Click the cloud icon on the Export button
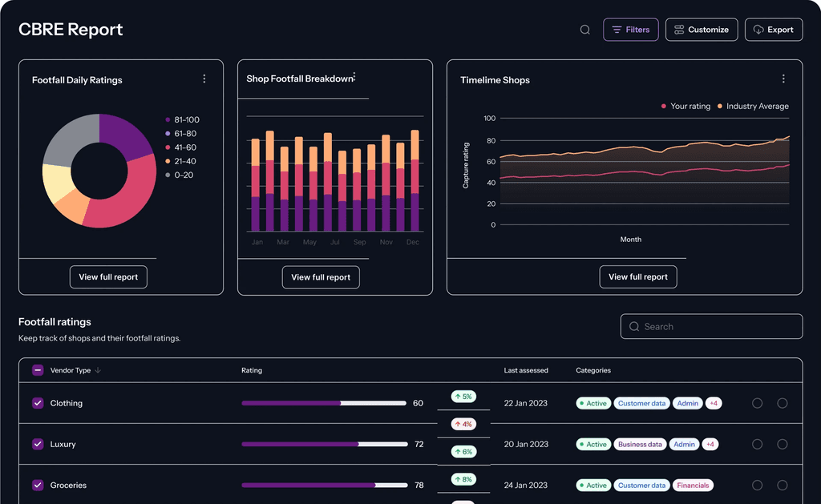 pos(758,29)
